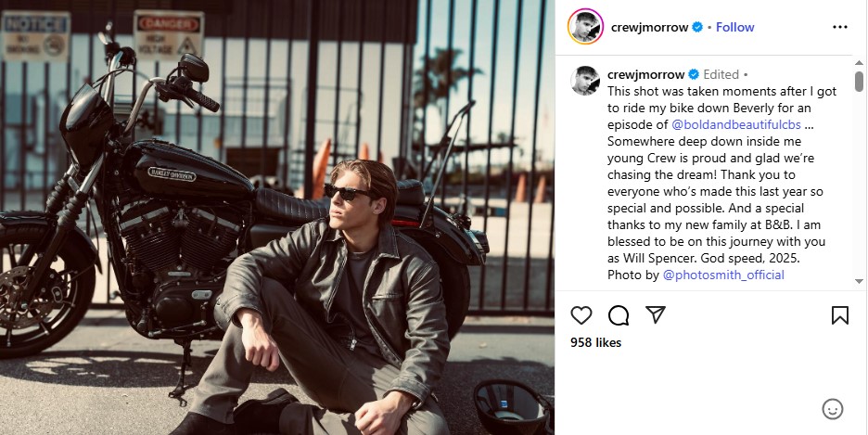Open profile from caption avatar
The height and width of the screenshot is (435, 868).
tap(585, 81)
